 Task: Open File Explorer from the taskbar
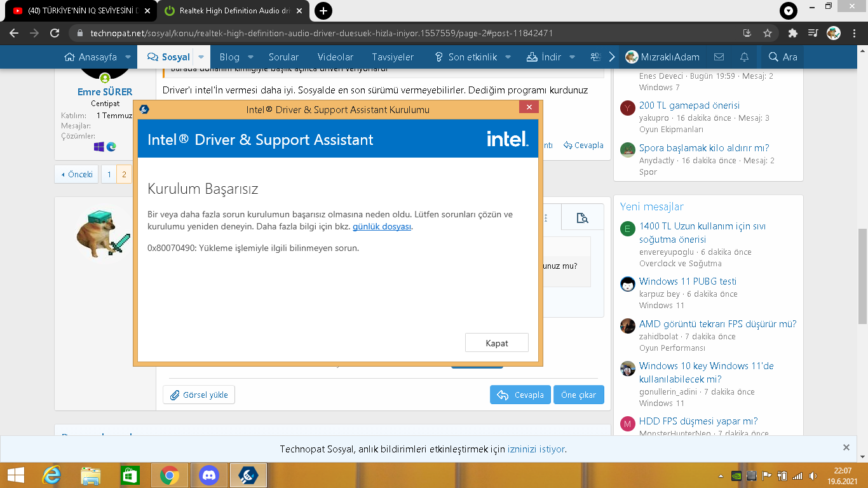pyautogui.click(x=91, y=475)
